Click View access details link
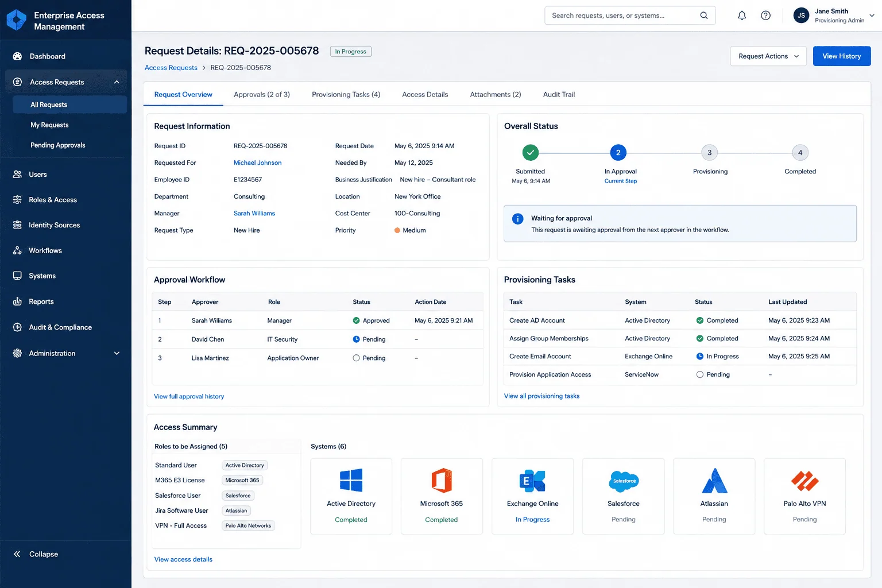The image size is (882, 588). point(183,559)
